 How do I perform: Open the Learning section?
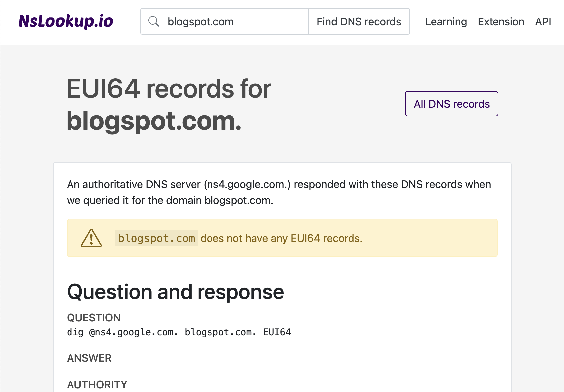446,21
